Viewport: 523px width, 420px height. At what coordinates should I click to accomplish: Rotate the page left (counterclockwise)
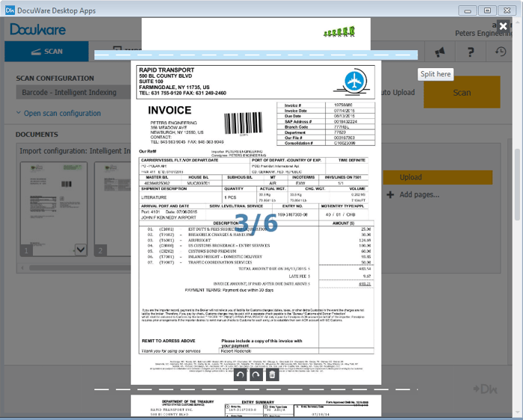(240, 375)
